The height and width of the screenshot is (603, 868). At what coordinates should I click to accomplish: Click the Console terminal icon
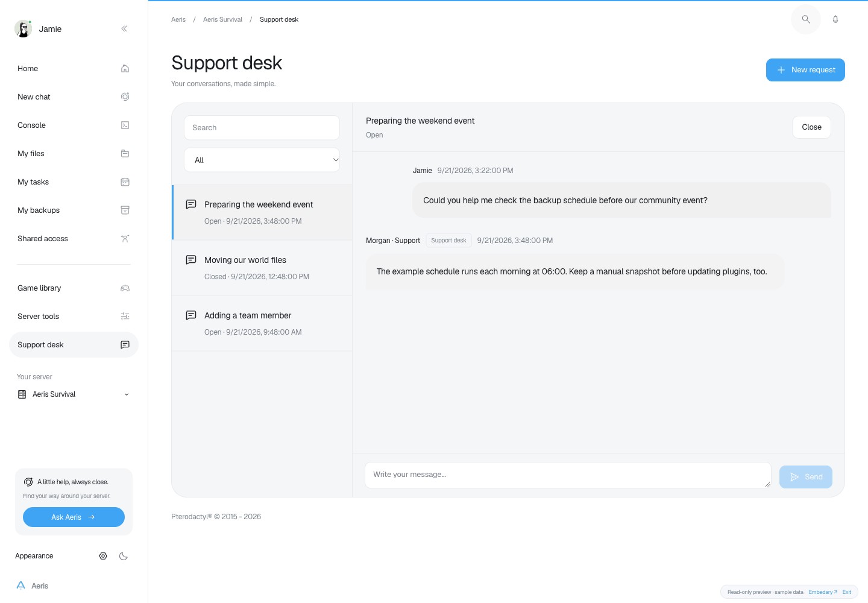(125, 125)
